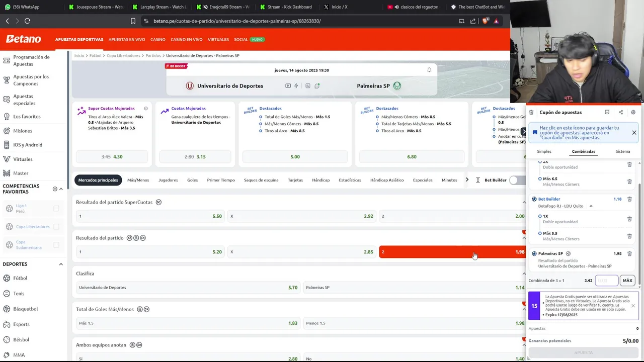The height and width of the screenshot is (362, 644).
Task: Focus the stake amount input field
Action: (x=606, y=281)
